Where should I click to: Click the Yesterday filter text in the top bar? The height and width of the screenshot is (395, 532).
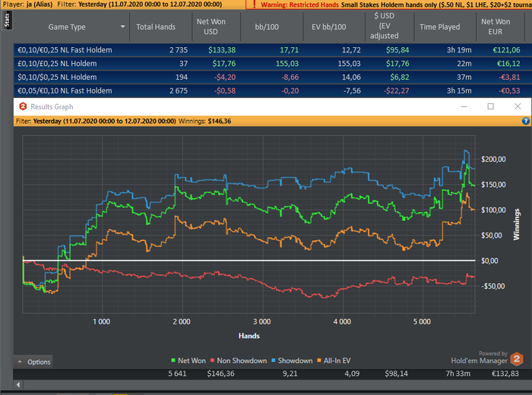tap(150, 5)
